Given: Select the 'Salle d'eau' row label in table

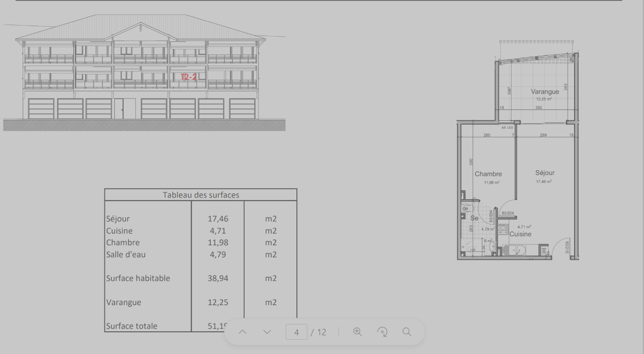Looking at the screenshot, I should pyautogui.click(x=126, y=254).
